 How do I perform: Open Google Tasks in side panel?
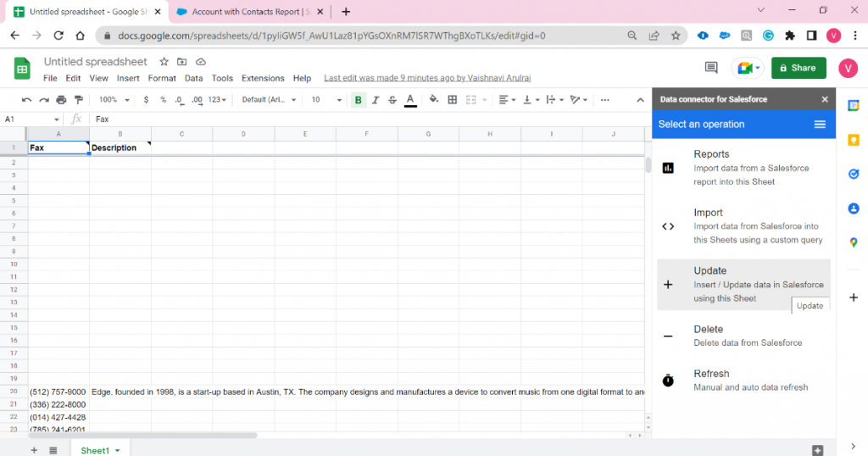854,174
